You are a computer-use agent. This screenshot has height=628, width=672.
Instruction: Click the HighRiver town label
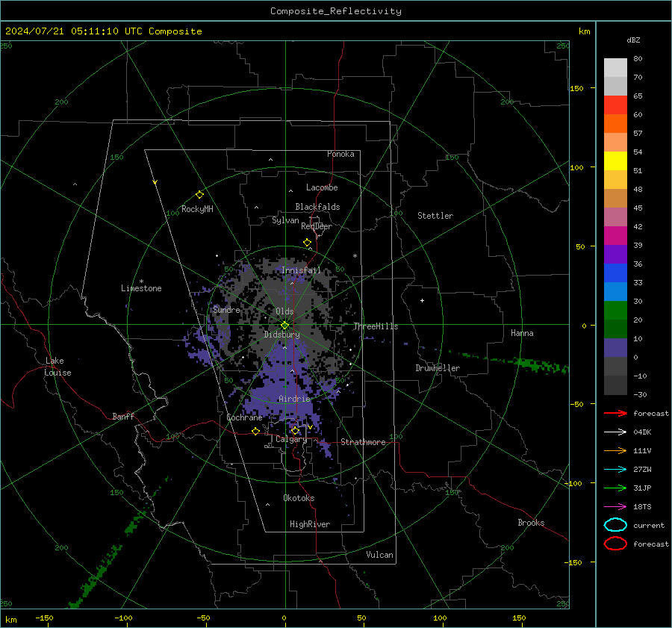pyautogui.click(x=310, y=524)
